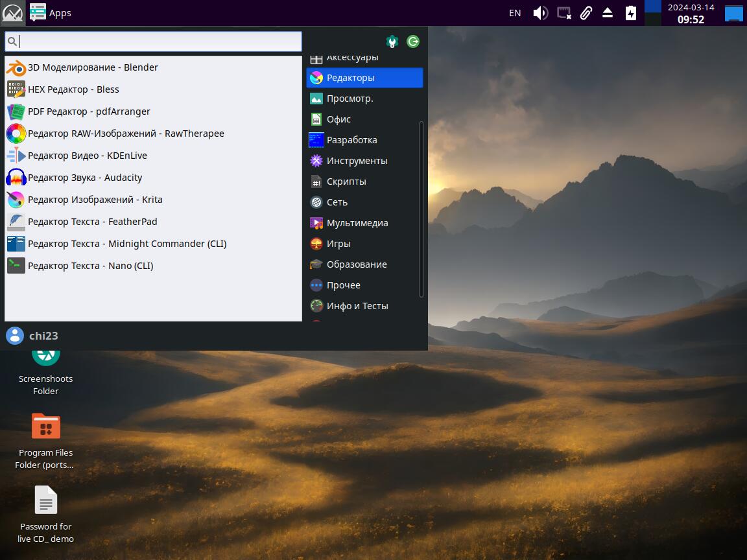Select the Мультимедиа category
This screenshot has height=560, width=747.
point(357,223)
